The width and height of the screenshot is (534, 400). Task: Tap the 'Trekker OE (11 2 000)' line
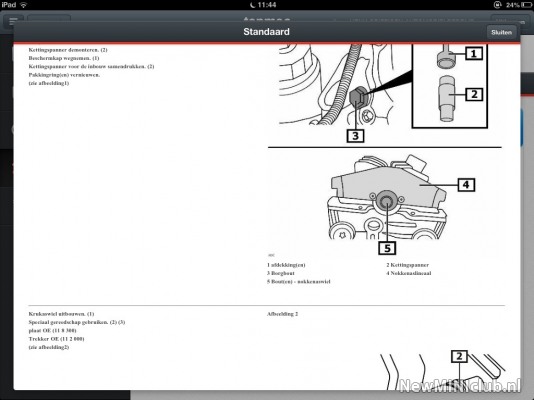(x=56, y=339)
